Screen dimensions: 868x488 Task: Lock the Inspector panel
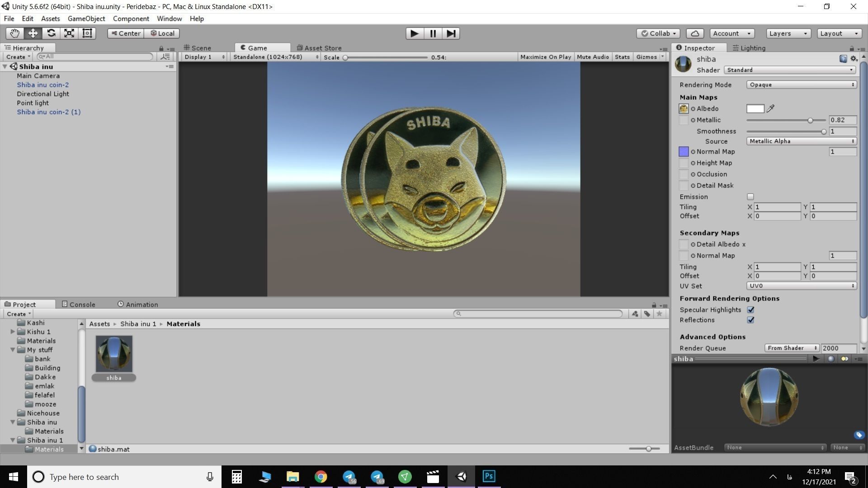(852, 48)
